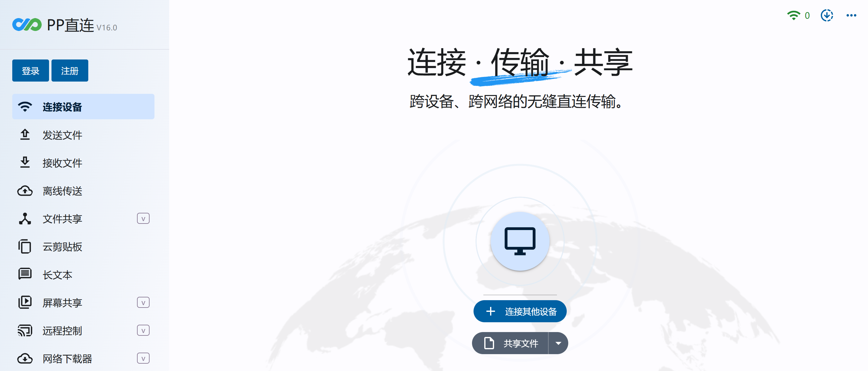This screenshot has width=868, height=371.
Task: Select the 连接设备 menu item
Action: (83, 106)
